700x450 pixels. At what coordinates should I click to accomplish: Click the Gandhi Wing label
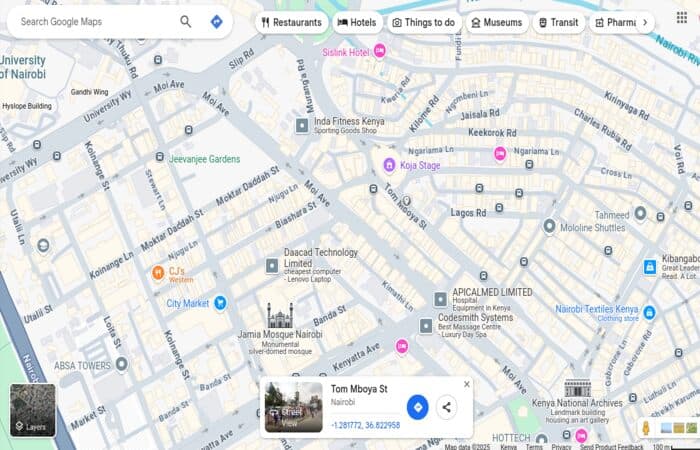pos(89,92)
